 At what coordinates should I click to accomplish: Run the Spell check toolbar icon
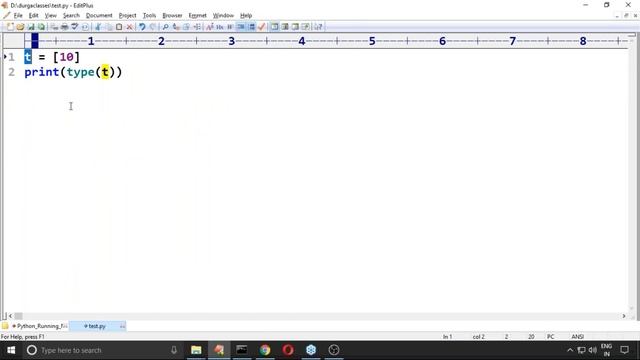point(75,27)
